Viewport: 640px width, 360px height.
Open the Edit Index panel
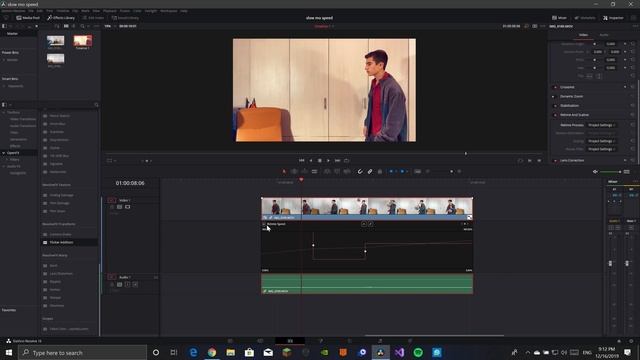click(x=93, y=18)
